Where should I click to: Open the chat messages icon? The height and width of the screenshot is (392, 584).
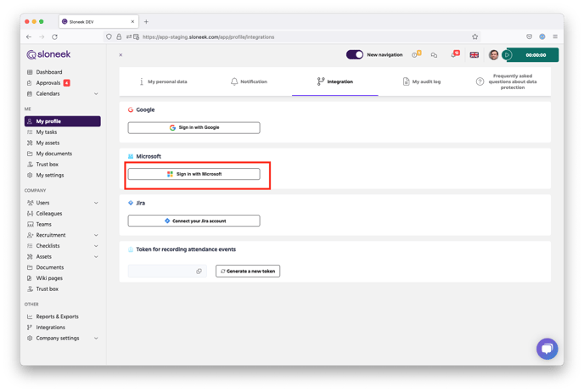tap(434, 55)
